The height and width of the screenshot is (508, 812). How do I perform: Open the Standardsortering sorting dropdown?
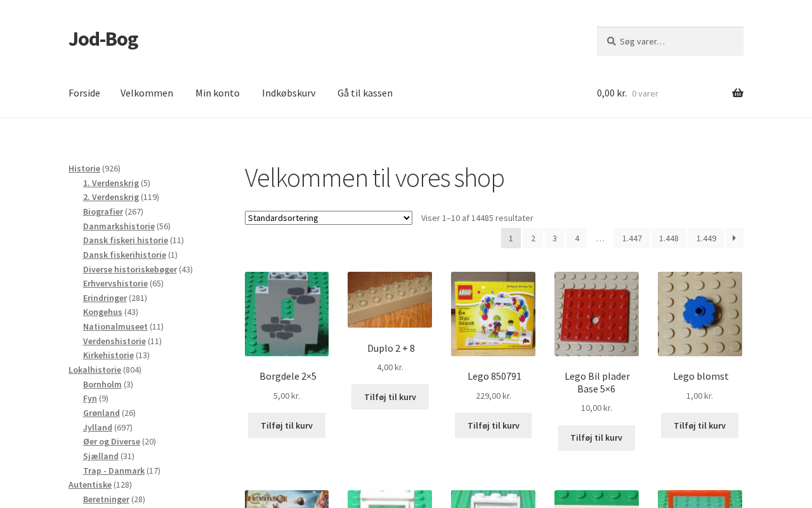tap(328, 218)
